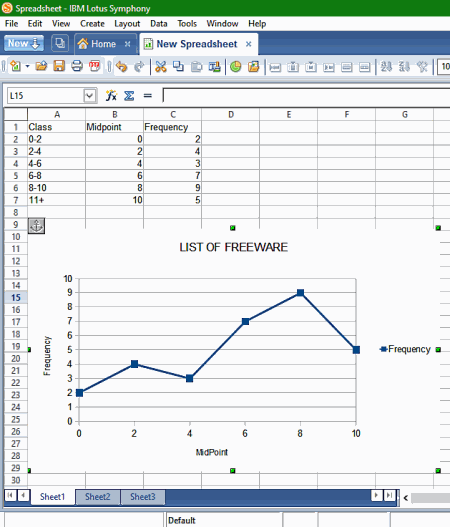Select the New Spreadsheet tab
450x527 pixels.
pos(197,44)
